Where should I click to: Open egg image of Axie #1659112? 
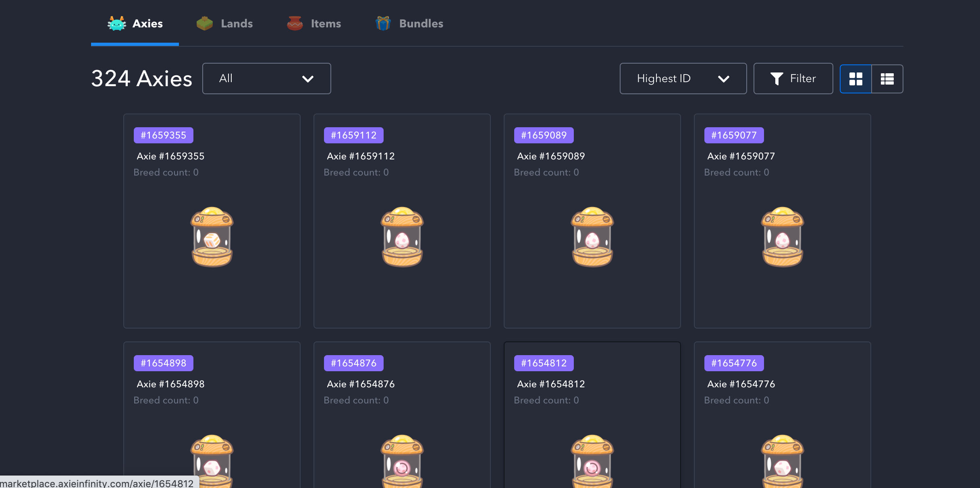(402, 237)
